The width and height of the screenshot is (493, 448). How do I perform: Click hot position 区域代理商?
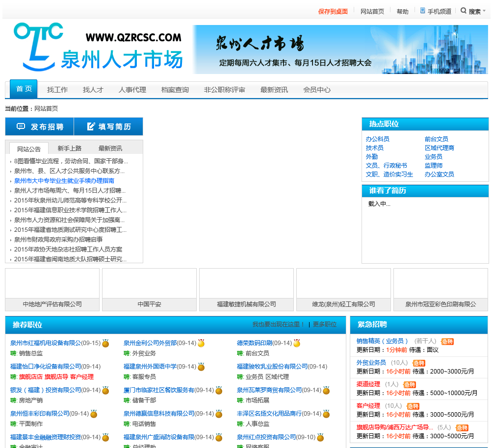439,148
